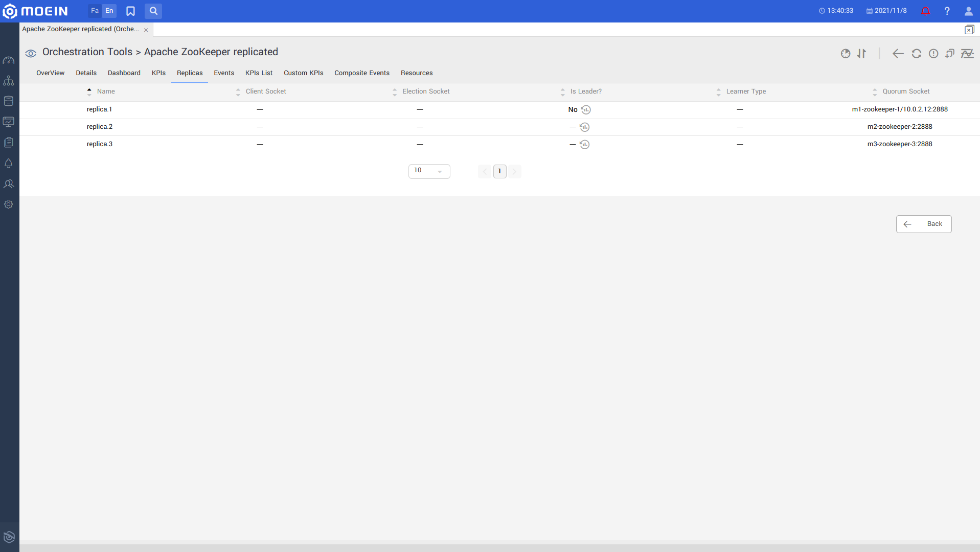Open the alert exclamation circle icon
Viewport: 980px width, 552px height.
coord(933,54)
